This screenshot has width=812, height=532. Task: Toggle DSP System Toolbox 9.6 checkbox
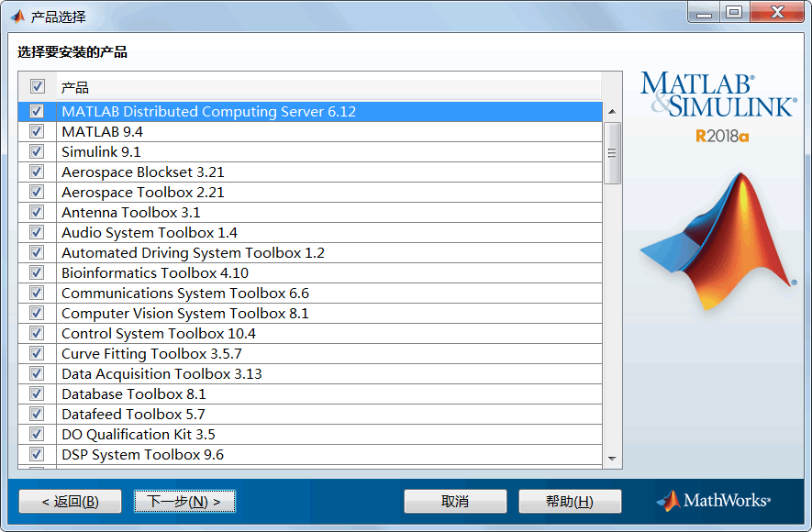point(37,454)
